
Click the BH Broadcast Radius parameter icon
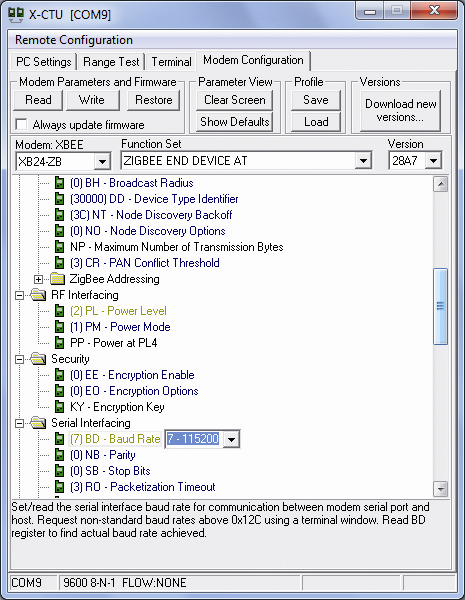[x=59, y=183]
